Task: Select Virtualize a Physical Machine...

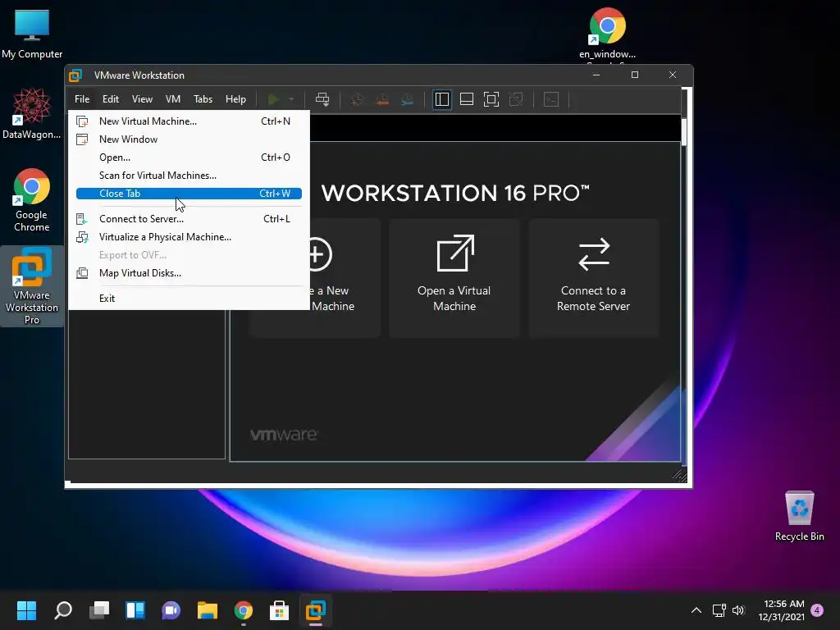Action: tap(189, 237)
